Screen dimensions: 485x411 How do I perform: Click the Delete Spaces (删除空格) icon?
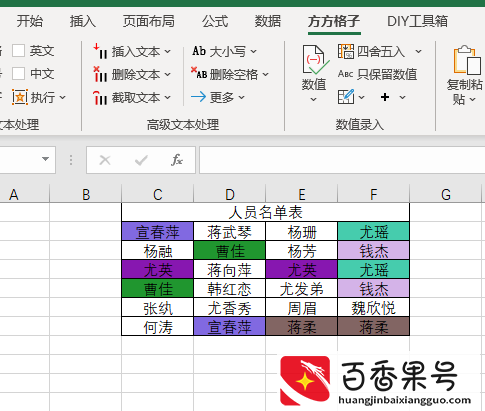(199, 74)
